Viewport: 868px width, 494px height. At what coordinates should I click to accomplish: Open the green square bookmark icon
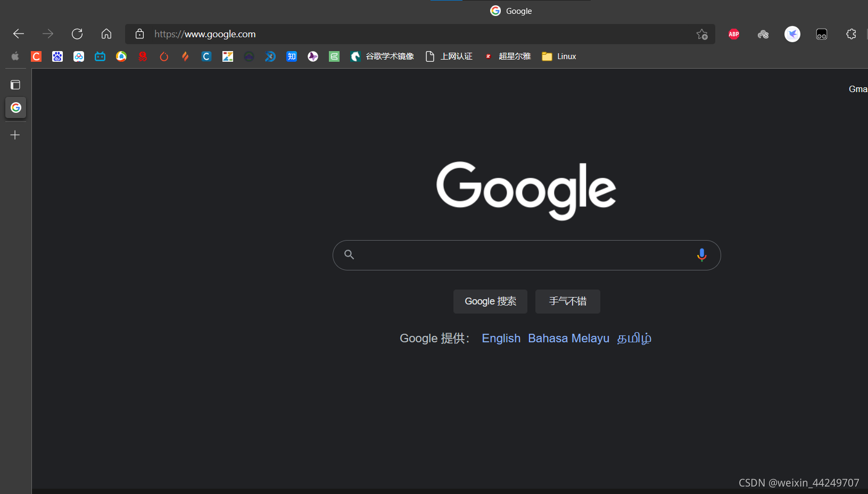click(x=334, y=56)
